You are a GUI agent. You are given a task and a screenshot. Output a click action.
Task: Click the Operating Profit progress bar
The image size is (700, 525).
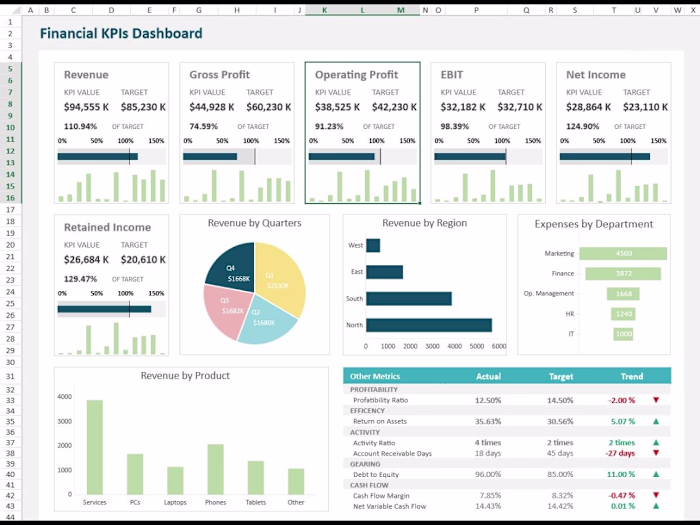(342, 157)
